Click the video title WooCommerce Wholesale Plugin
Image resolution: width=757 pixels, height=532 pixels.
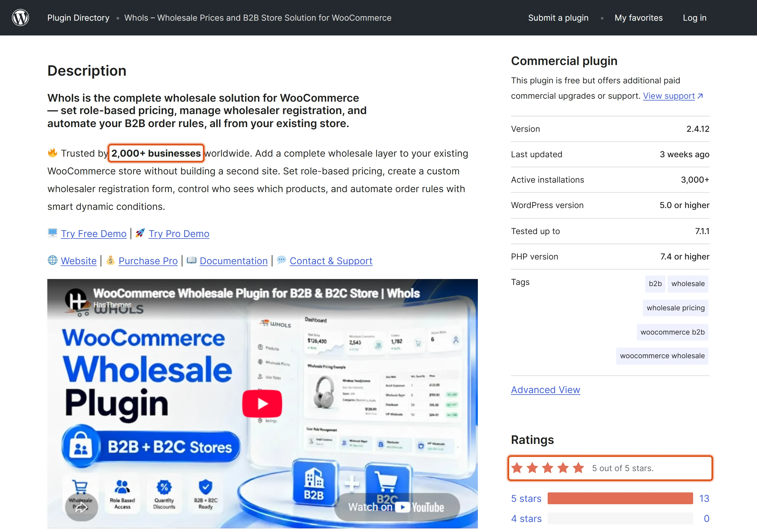(x=256, y=293)
